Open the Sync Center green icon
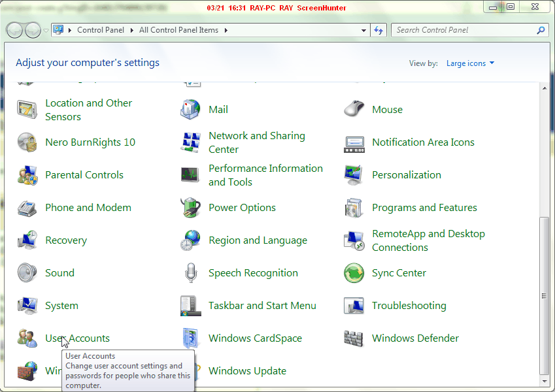The height and width of the screenshot is (392, 555). coord(354,273)
